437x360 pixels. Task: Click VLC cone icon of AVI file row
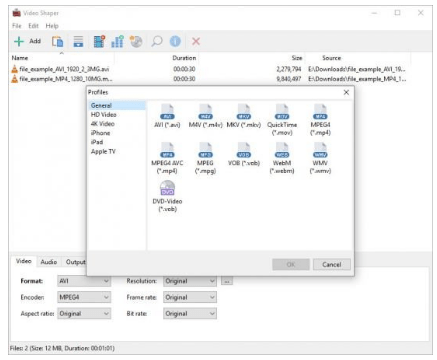14,69
